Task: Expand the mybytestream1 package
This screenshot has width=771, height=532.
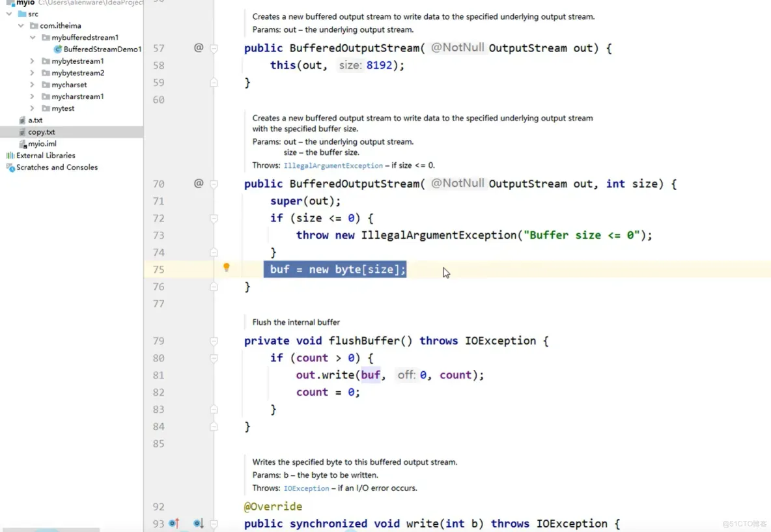Action: tap(32, 61)
